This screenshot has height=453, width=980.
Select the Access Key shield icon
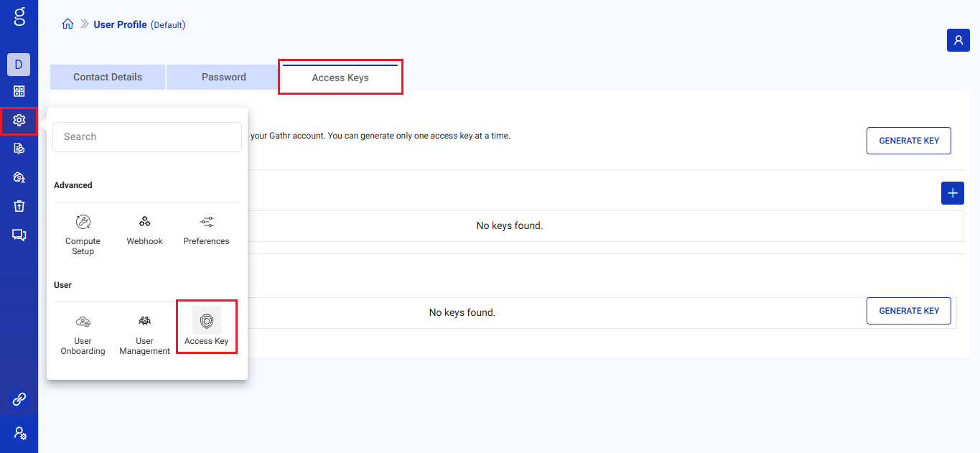tap(206, 321)
